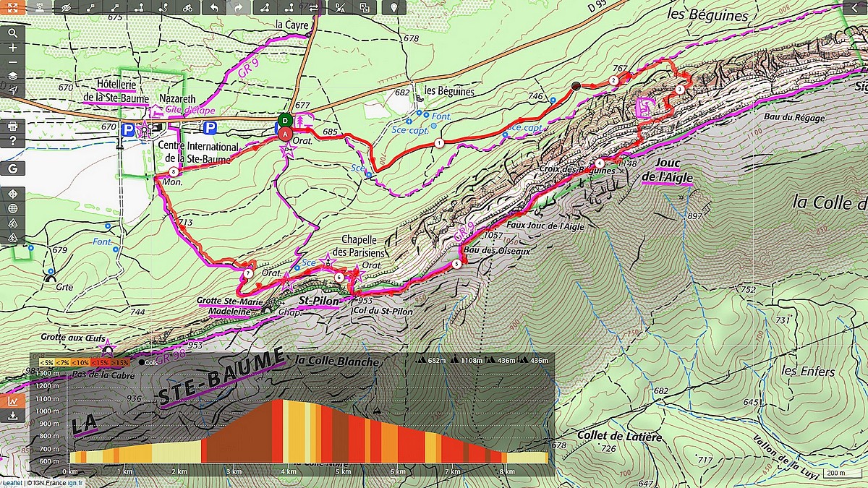Image resolution: width=868 pixels, height=488 pixels.
Task: Open the map layers selector
Action: pos(13,76)
